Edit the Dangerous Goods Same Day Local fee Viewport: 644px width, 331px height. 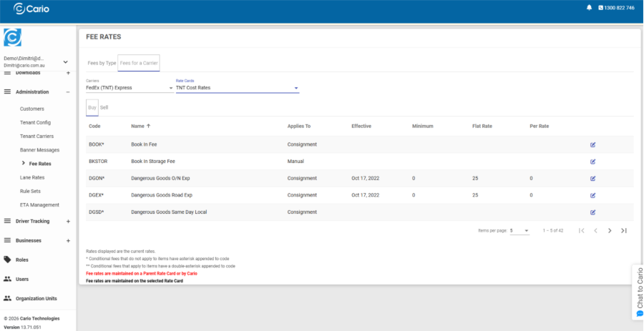592,212
